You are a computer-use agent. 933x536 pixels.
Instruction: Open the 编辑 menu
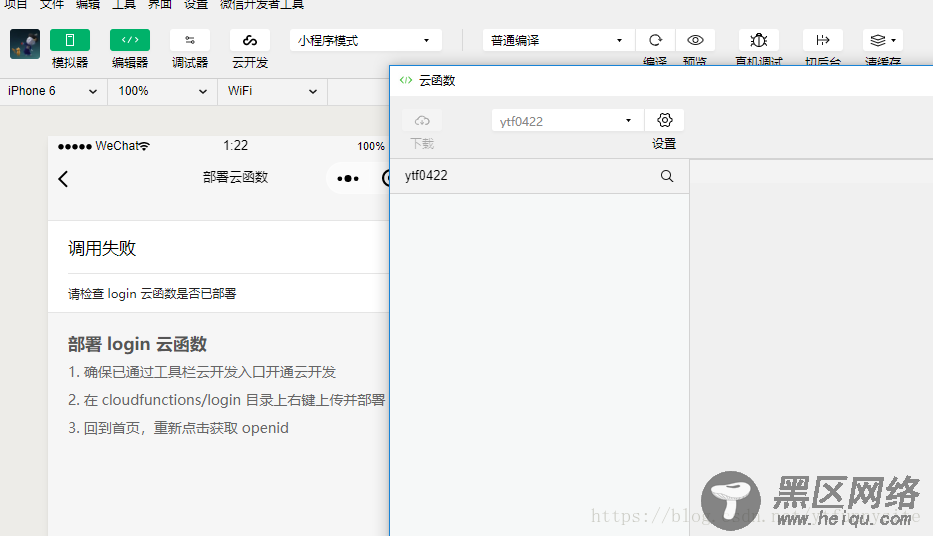click(88, 4)
